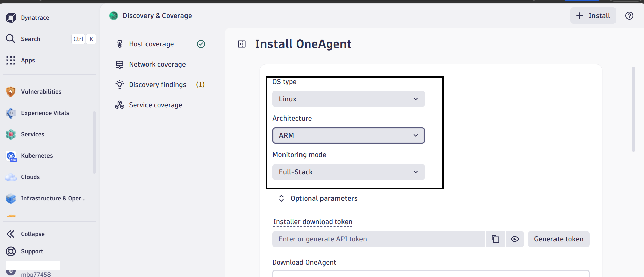Image resolution: width=644 pixels, height=277 pixels.
Task: Open the Services app icon
Action: coord(11,134)
